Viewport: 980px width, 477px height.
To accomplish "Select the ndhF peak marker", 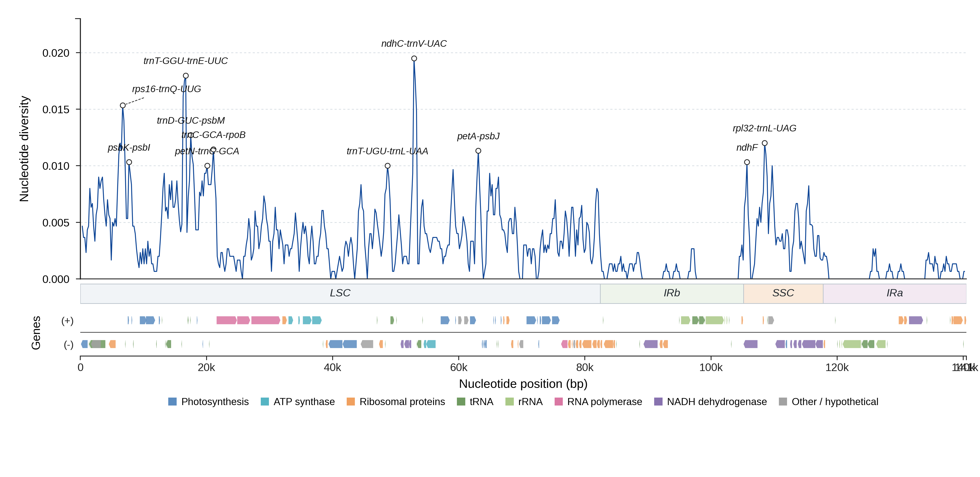I will tap(747, 162).
